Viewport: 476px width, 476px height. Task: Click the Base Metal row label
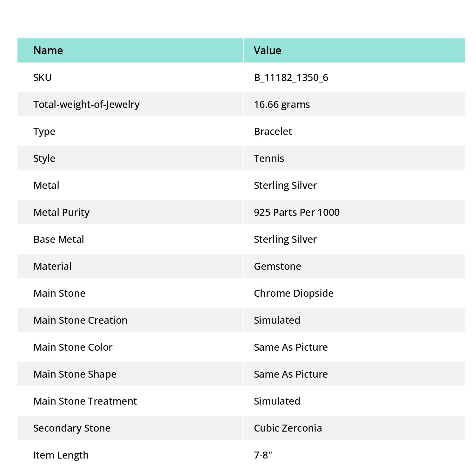click(59, 239)
